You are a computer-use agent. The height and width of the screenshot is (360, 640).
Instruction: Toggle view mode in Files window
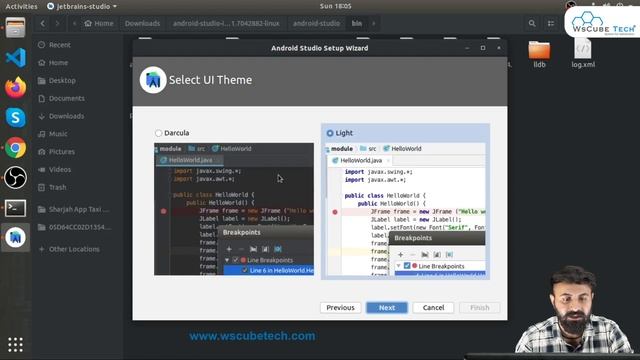[551, 24]
